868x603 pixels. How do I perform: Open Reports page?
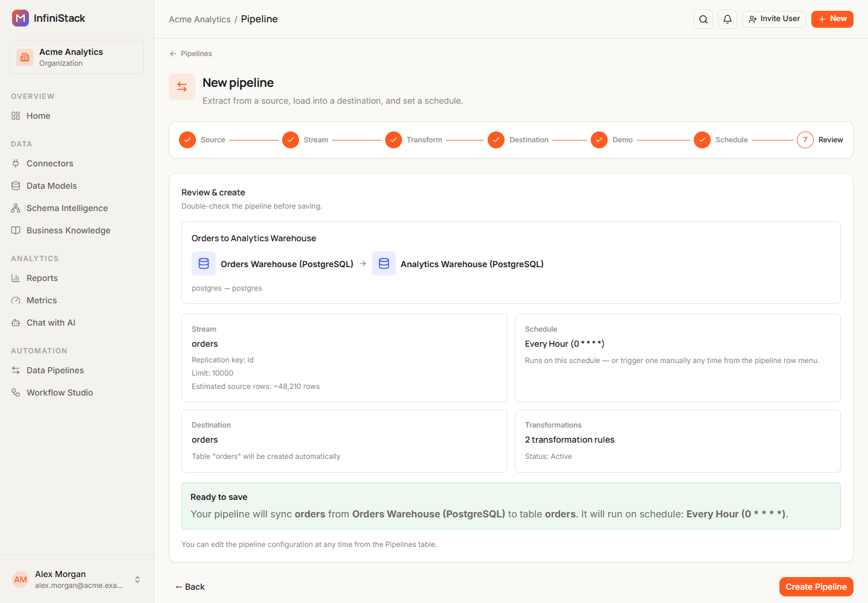[77, 278]
